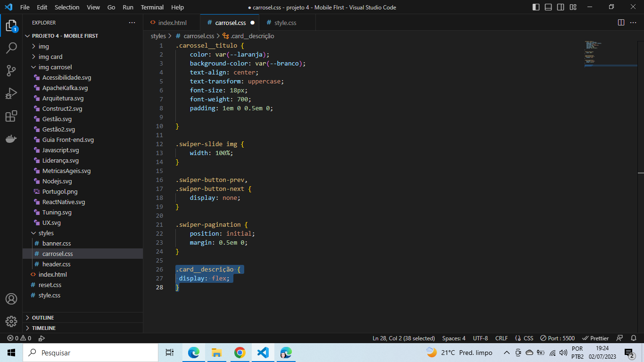
Task: Click unsaved dot on carrosel.css tab
Action: pos(253,23)
